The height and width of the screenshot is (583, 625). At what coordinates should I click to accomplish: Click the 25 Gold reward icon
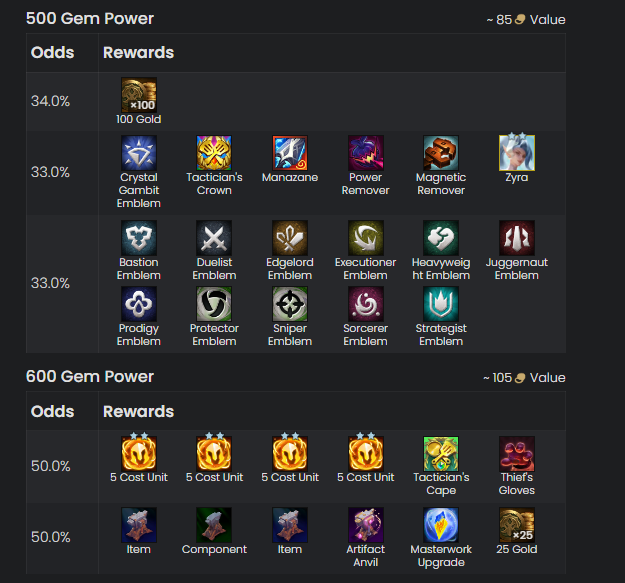tap(517, 525)
